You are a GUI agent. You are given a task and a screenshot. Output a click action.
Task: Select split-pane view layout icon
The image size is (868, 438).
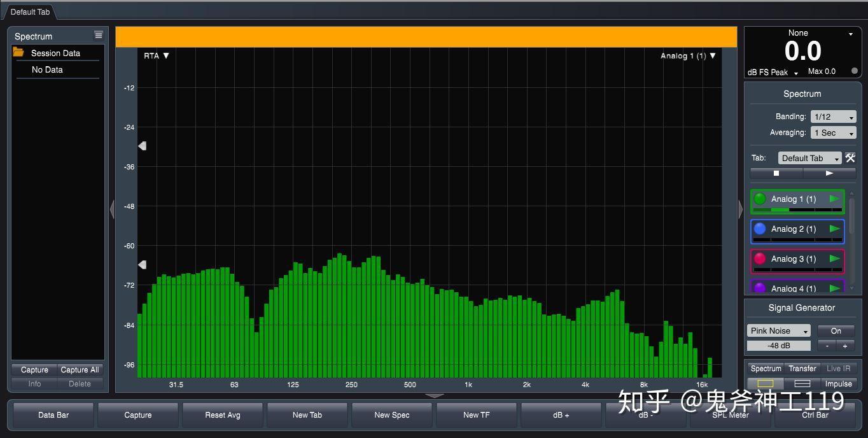(802, 384)
